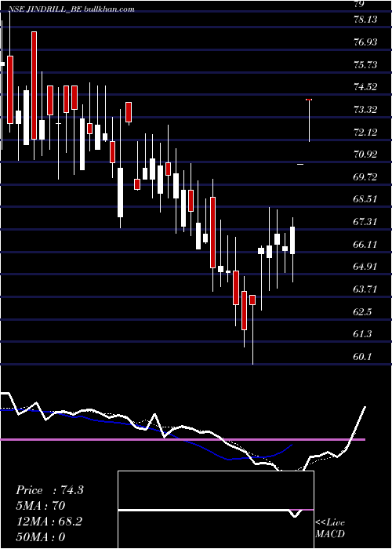This screenshot has width=392, height=549.
Task: Click the 62.5 price axis label
Action: (x=362, y=312)
